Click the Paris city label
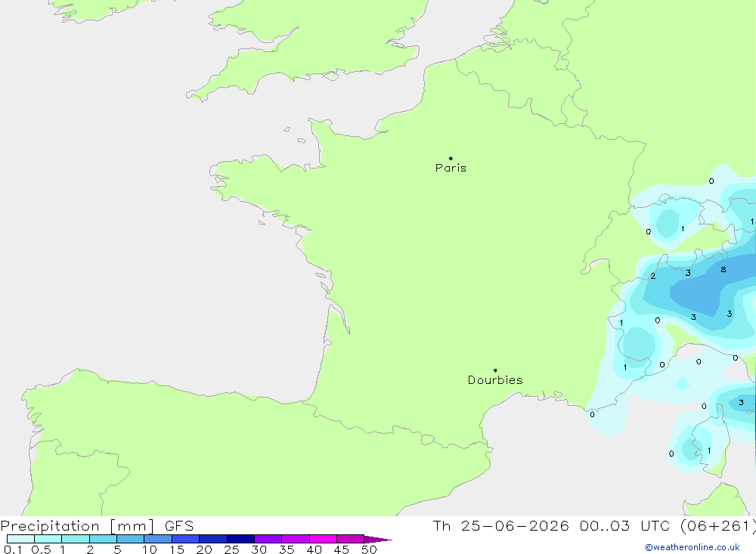This screenshot has width=756, height=554. (451, 168)
